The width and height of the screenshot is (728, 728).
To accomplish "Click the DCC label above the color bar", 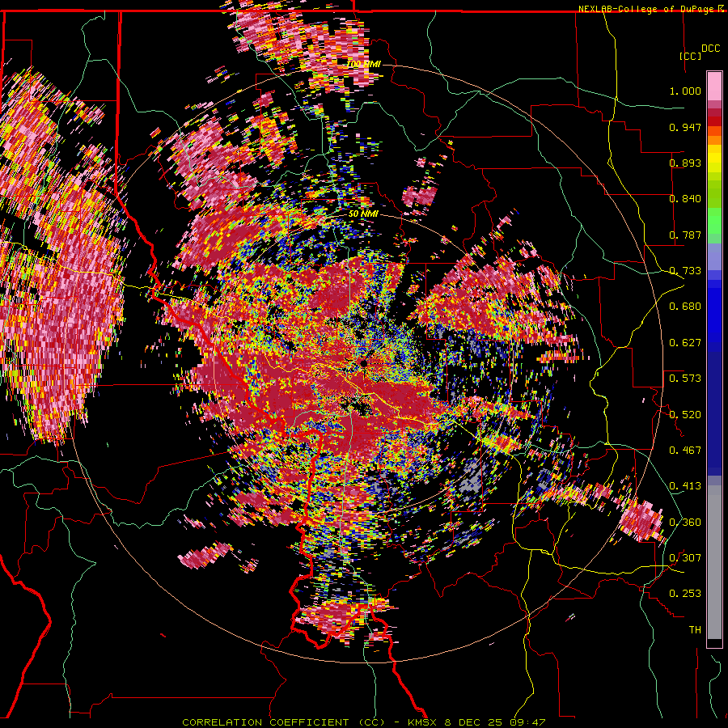I will [x=710, y=49].
